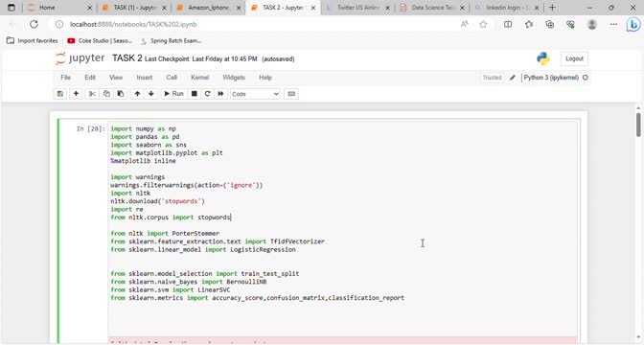Click the 'nltk.download('stopwords')' line
Screen dimensions: 644x345
(157, 201)
